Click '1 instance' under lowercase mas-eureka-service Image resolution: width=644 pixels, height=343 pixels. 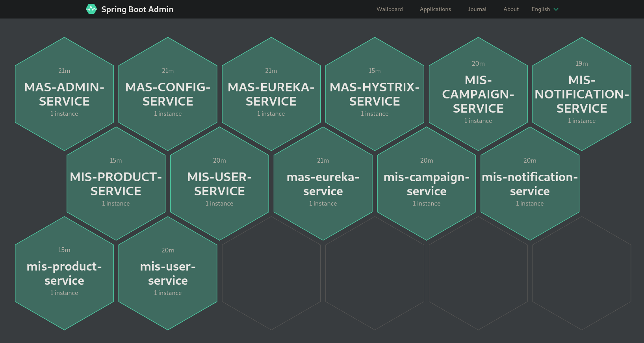point(323,204)
